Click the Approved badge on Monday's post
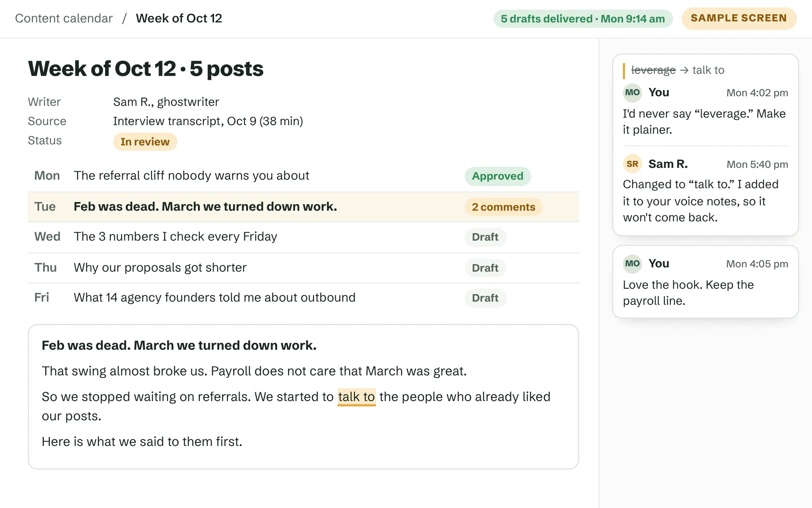The height and width of the screenshot is (508, 812). 498,176
